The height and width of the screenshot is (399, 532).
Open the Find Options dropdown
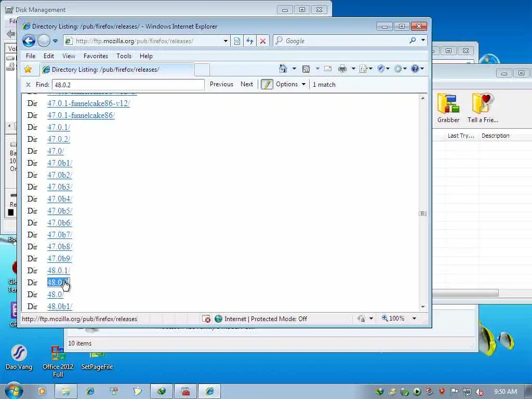(x=290, y=84)
